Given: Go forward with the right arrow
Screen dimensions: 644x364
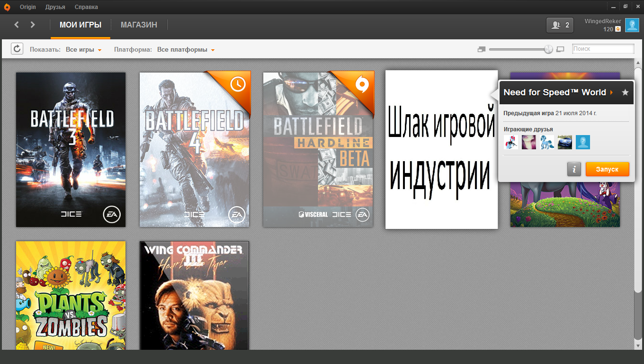Looking at the screenshot, I should 33,25.
